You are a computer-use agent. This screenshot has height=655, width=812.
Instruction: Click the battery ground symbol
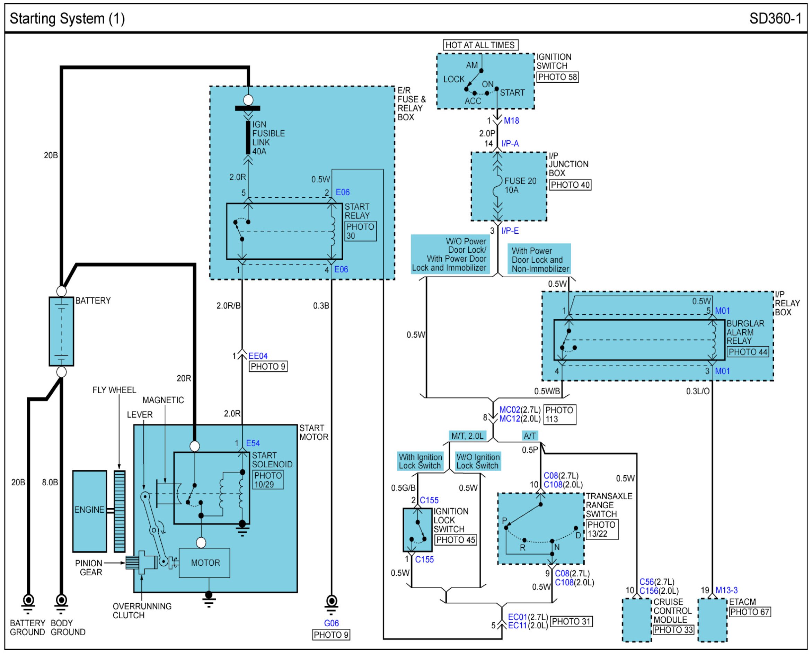coord(28,601)
